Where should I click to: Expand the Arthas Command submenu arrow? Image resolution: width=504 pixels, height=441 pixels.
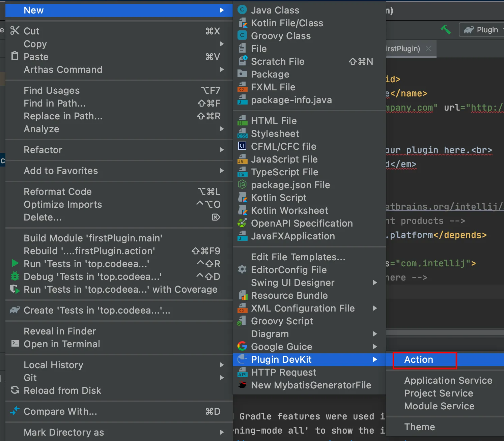(222, 69)
